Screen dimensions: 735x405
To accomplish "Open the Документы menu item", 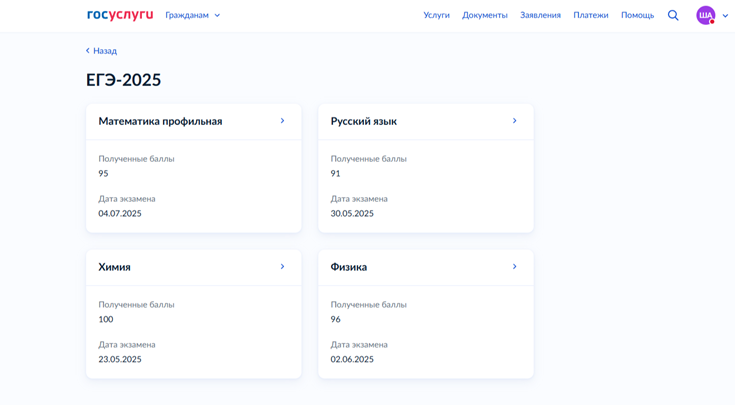I will tap(485, 15).
